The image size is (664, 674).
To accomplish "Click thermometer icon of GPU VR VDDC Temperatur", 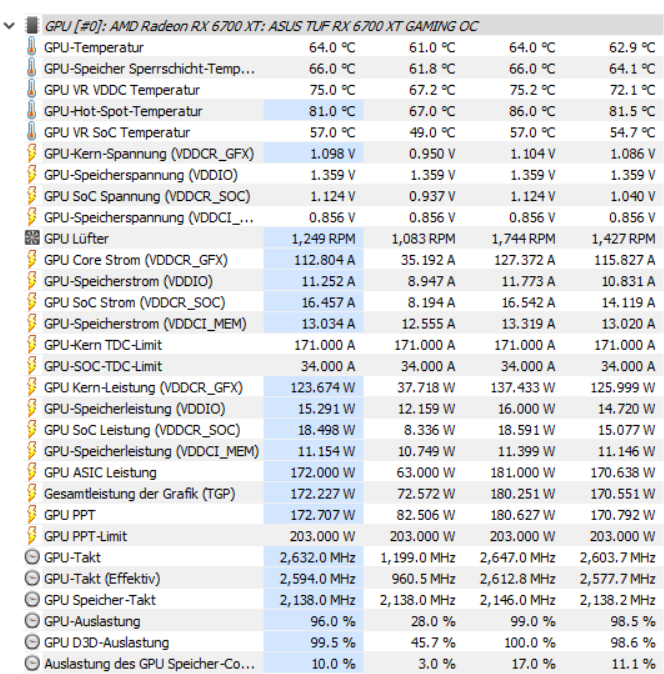I will click(31, 89).
